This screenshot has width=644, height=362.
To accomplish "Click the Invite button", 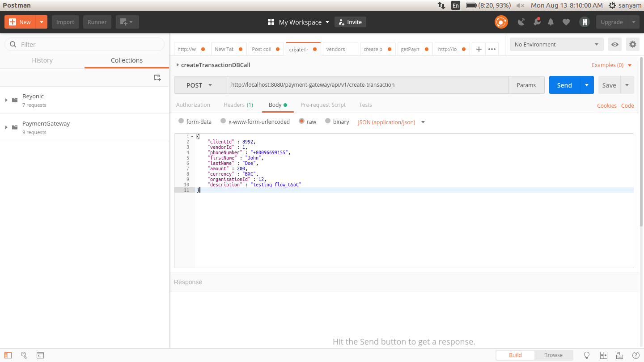I will pos(350,22).
